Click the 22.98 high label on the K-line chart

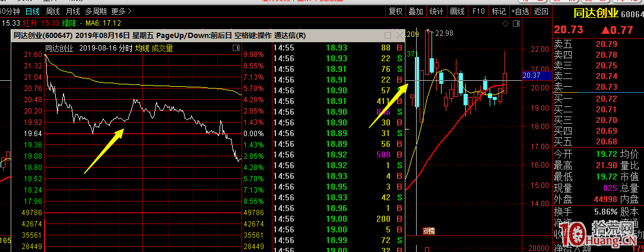tap(444, 33)
